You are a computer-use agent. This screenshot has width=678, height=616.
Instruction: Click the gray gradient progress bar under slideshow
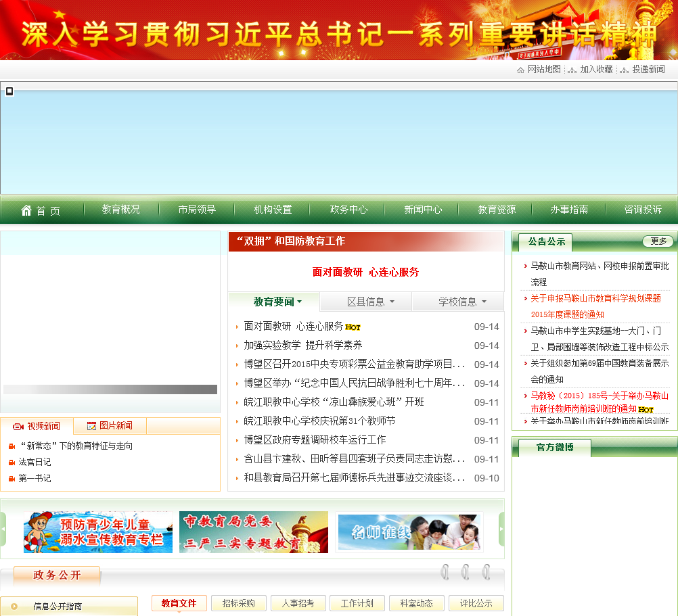(110, 389)
